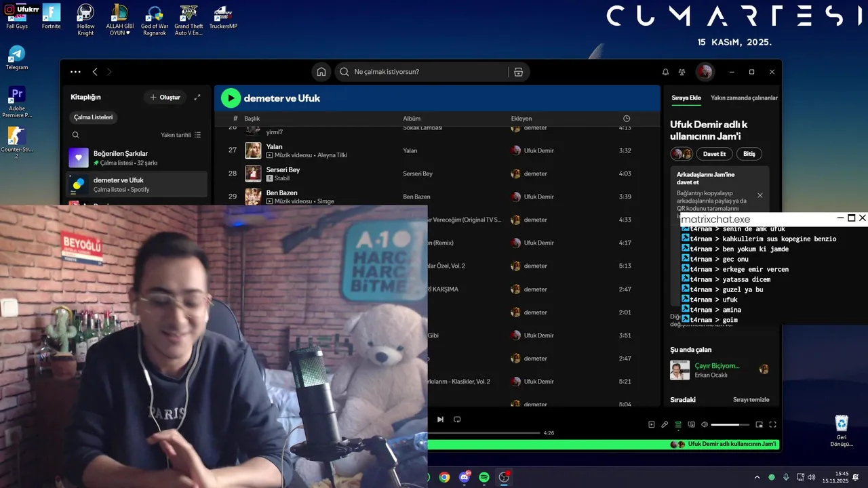Sort by the Albüm column header
This screenshot has height=488, width=868.
click(x=412, y=119)
